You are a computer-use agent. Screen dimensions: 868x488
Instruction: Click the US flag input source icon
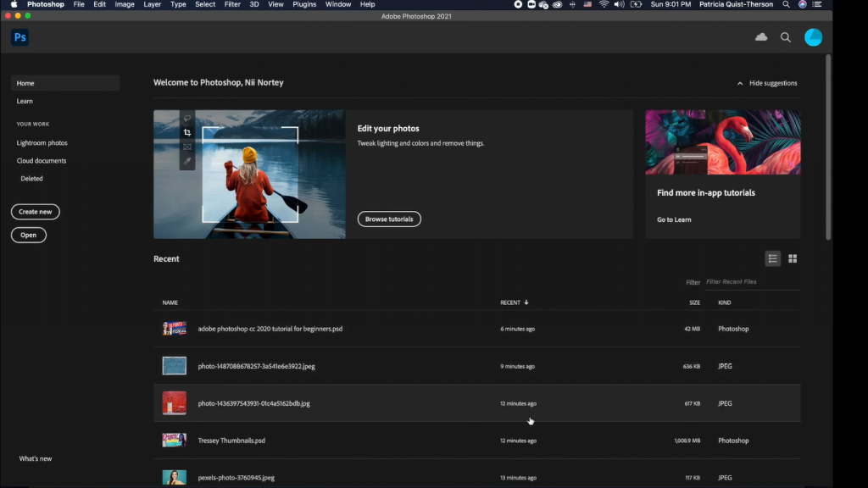(587, 4)
